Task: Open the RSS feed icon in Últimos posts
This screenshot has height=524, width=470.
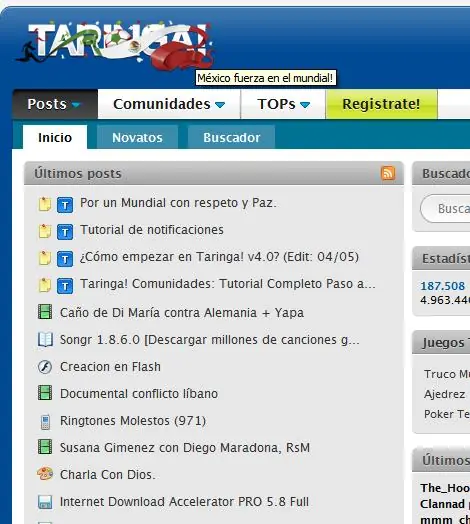Action: pyautogui.click(x=388, y=173)
